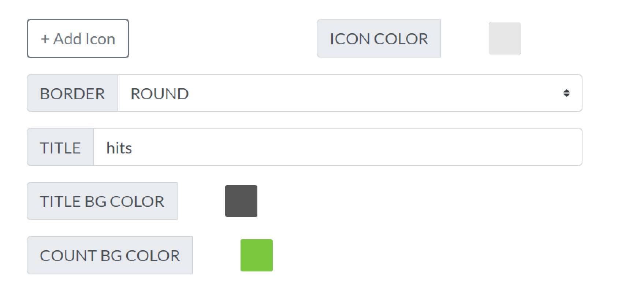This screenshot has width=644, height=289.
Task: Place cursor on the hits text
Action: click(x=119, y=148)
